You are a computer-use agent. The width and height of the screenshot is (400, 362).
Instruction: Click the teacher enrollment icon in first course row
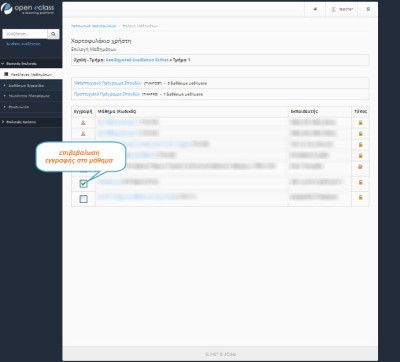[x=83, y=123]
